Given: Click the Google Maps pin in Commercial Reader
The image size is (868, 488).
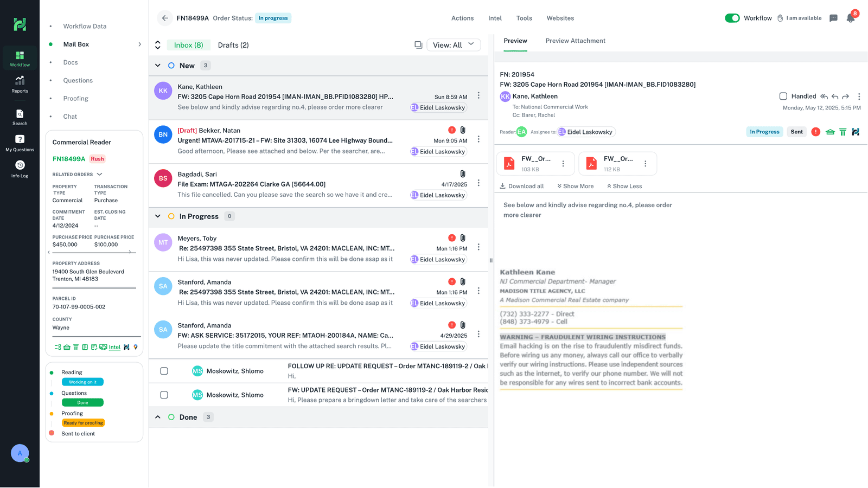Looking at the screenshot, I should point(136,347).
